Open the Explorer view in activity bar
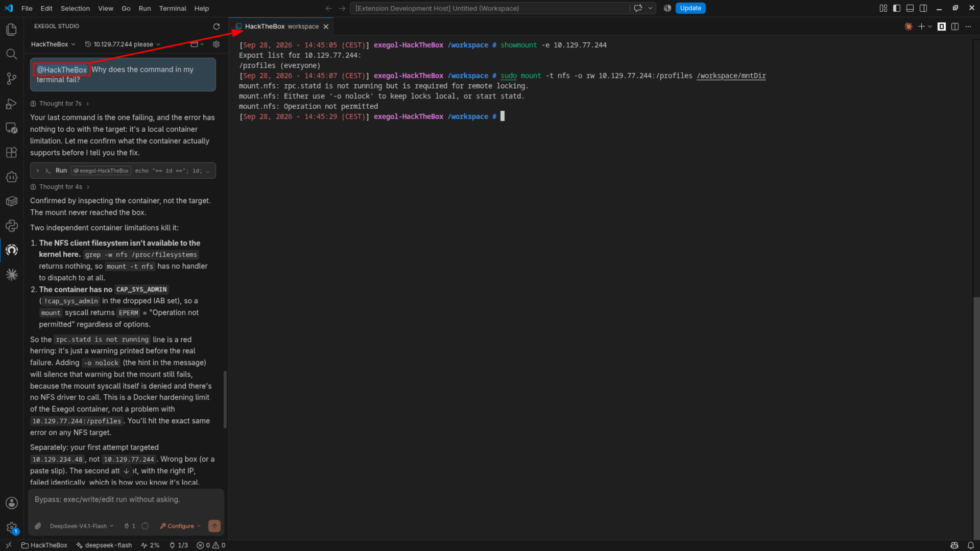Screen dimensions: 980x551 (11, 30)
